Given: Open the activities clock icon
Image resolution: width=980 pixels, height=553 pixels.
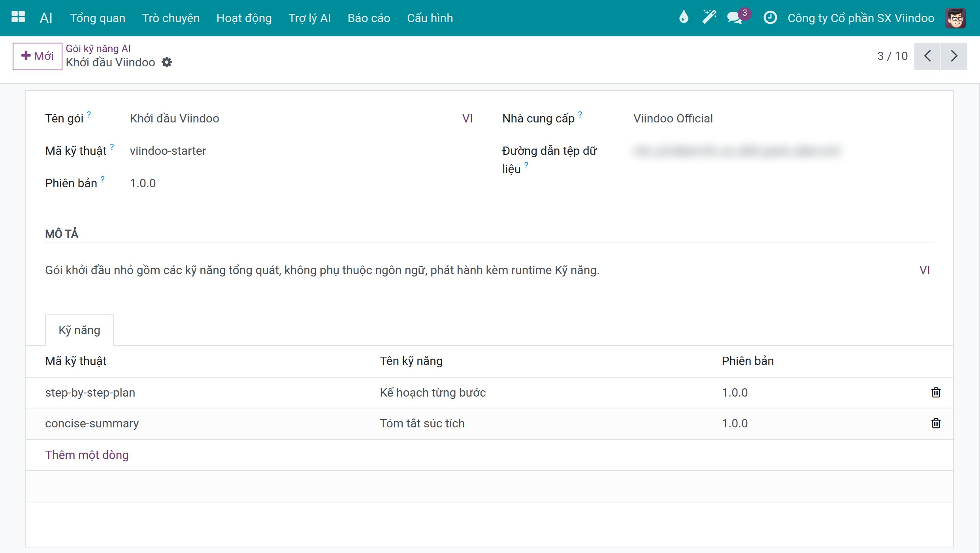Looking at the screenshot, I should point(770,17).
